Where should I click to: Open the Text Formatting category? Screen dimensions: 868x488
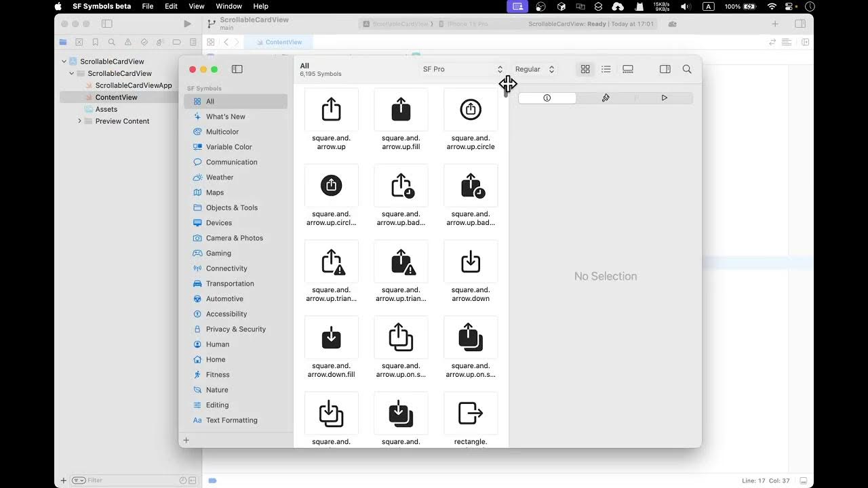(x=236, y=420)
